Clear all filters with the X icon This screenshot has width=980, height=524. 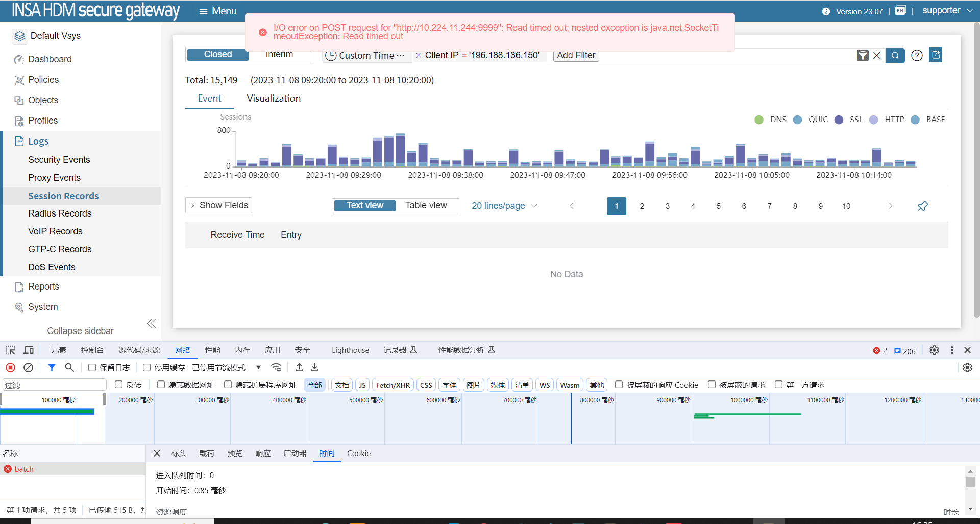pyautogui.click(x=877, y=55)
